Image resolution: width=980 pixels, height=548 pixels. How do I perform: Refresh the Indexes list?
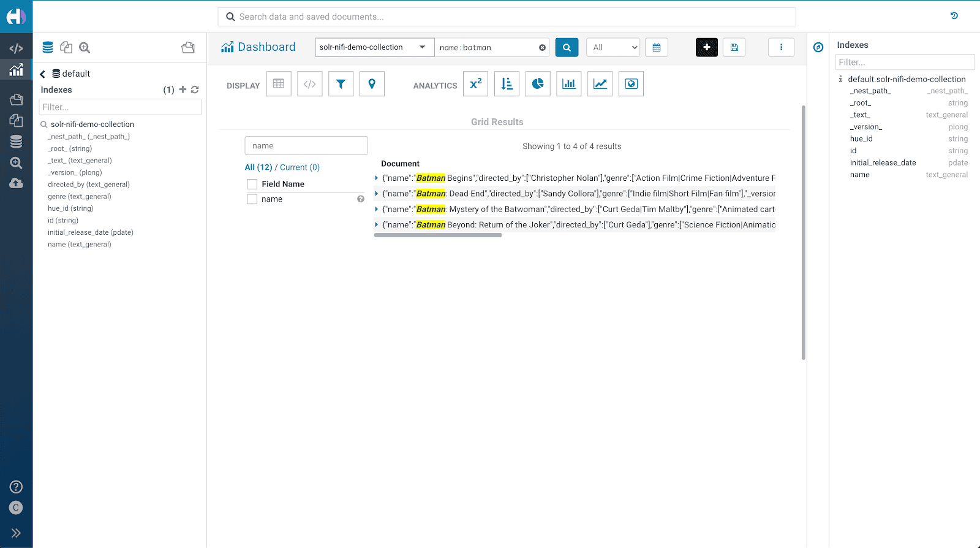tap(195, 89)
